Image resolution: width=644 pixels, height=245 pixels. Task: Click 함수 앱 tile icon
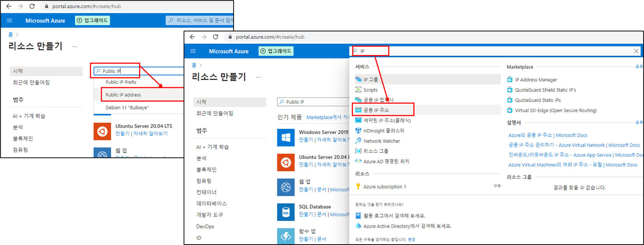point(286,236)
